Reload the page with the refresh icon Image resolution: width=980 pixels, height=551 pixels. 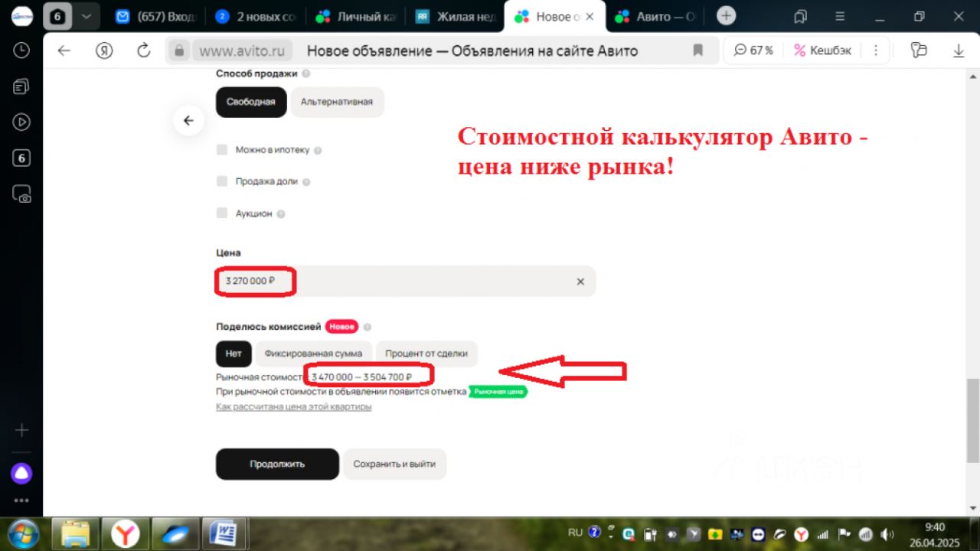click(x=143, y=51)
